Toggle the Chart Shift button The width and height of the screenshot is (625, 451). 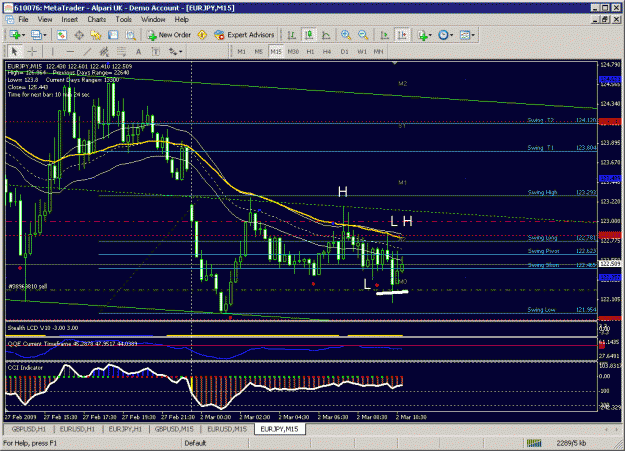pyautogui.click(x=402, y=35)
